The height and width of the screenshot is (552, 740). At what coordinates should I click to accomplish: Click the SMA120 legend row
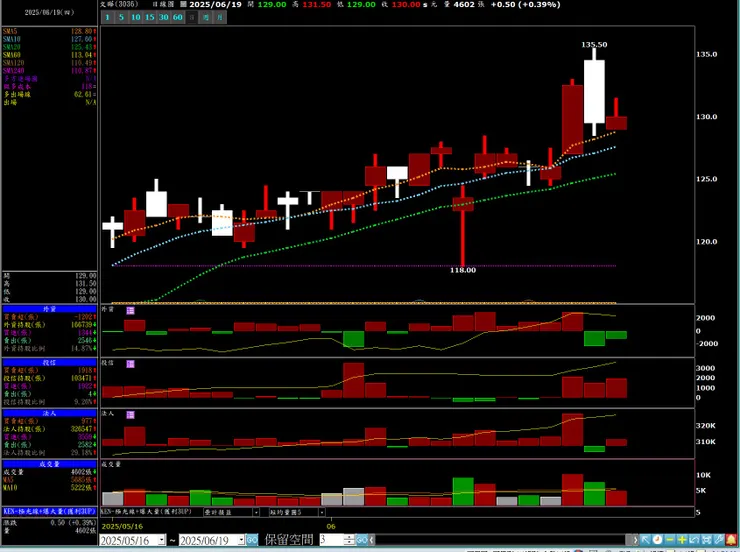point(50,63)
